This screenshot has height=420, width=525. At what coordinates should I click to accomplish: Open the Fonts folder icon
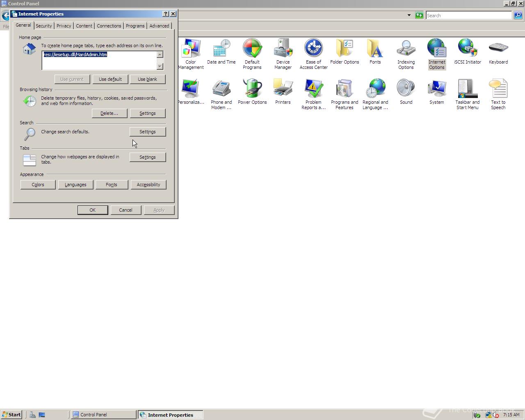(x=375, y=52)
